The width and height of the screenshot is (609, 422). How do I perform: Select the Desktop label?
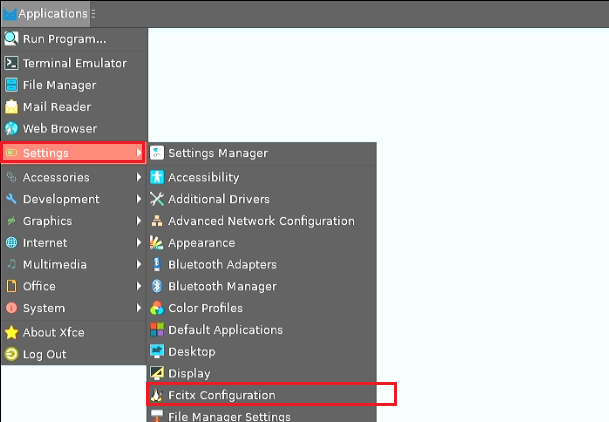pos(192,352)
